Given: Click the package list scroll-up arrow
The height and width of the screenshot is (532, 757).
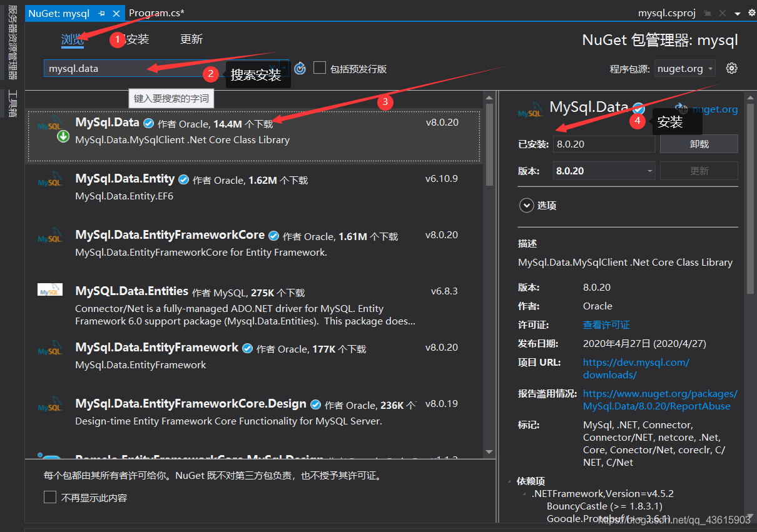Looking at the screenshot, I should [490, 98].
